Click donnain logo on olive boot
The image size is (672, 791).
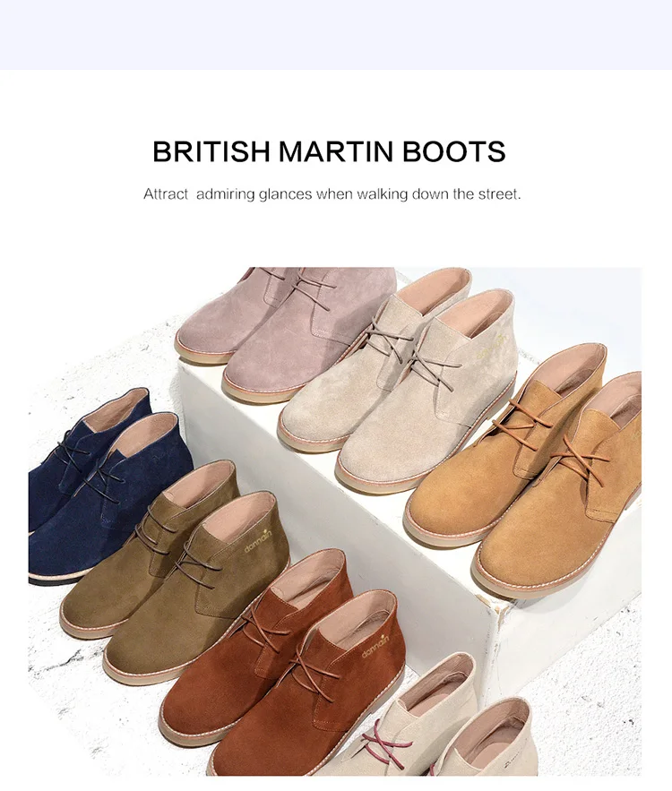pyautogui.click(x=258, y=540)
